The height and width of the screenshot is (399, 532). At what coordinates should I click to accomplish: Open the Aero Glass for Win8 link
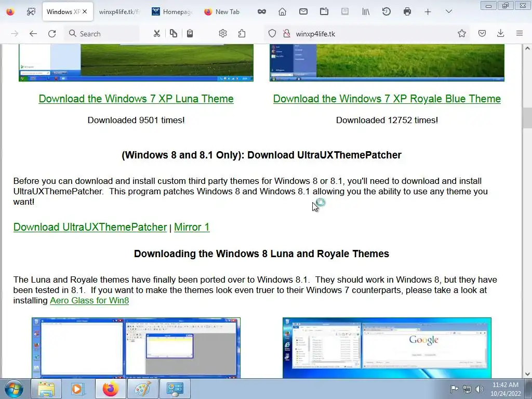click(89, 301)
